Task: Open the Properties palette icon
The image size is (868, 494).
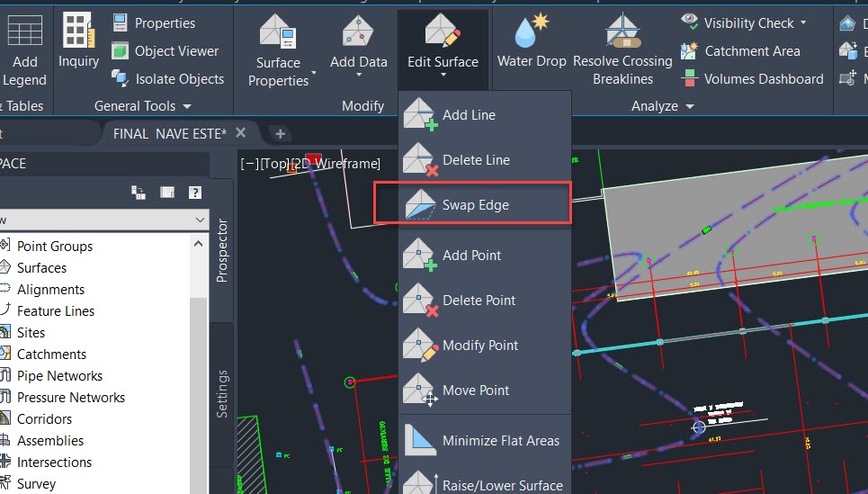Action: (120, 22)
